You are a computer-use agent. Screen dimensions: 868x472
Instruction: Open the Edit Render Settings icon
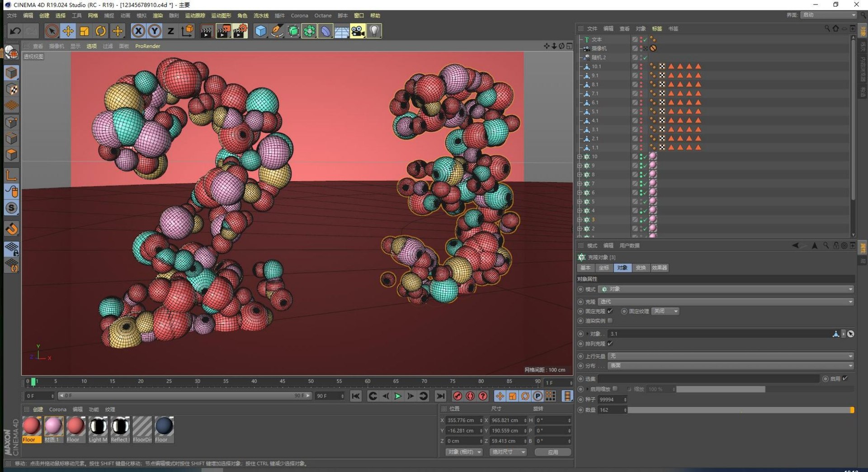tap(240, 31)
